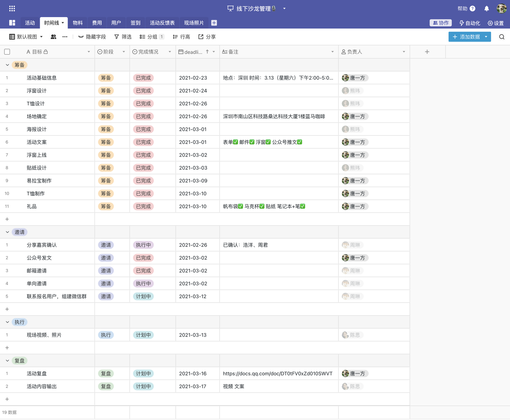Open the 负责人 column dropdown menu
Viewport: 510px width, 420px height.
point(404,52)
